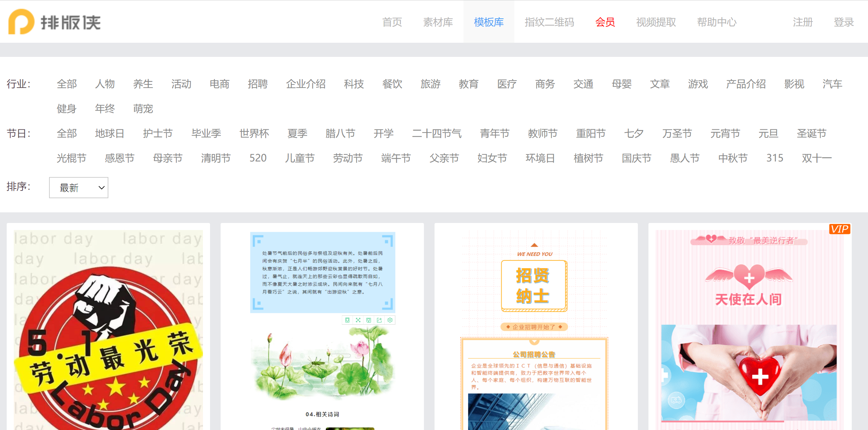Pick the 科技 industry category
868x430 pixels.
354,84
